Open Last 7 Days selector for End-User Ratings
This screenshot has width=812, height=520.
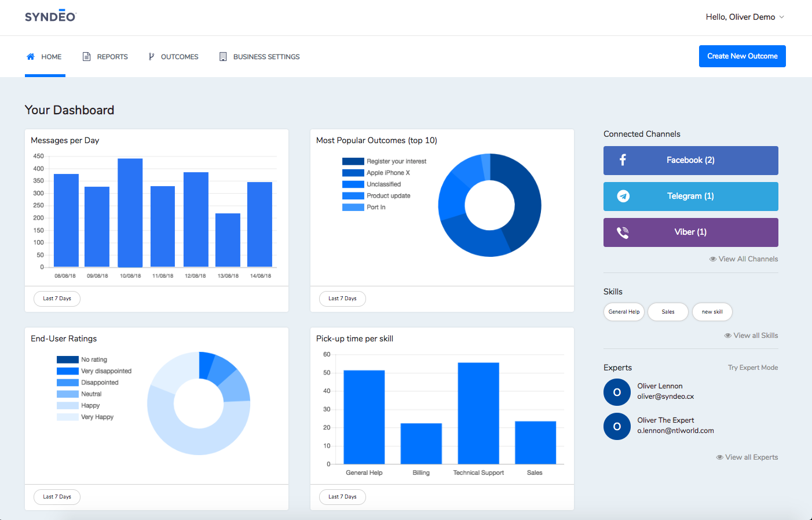pos(57,497)
